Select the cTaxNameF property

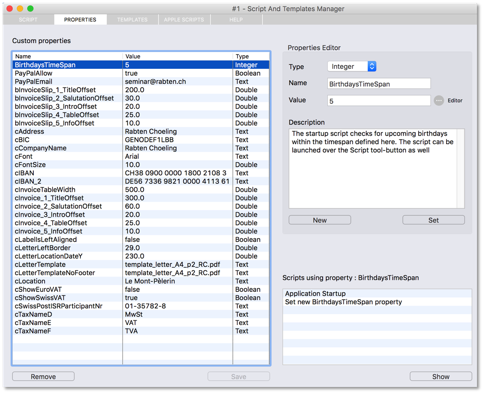pyautogui.click(x=141, y=331)
